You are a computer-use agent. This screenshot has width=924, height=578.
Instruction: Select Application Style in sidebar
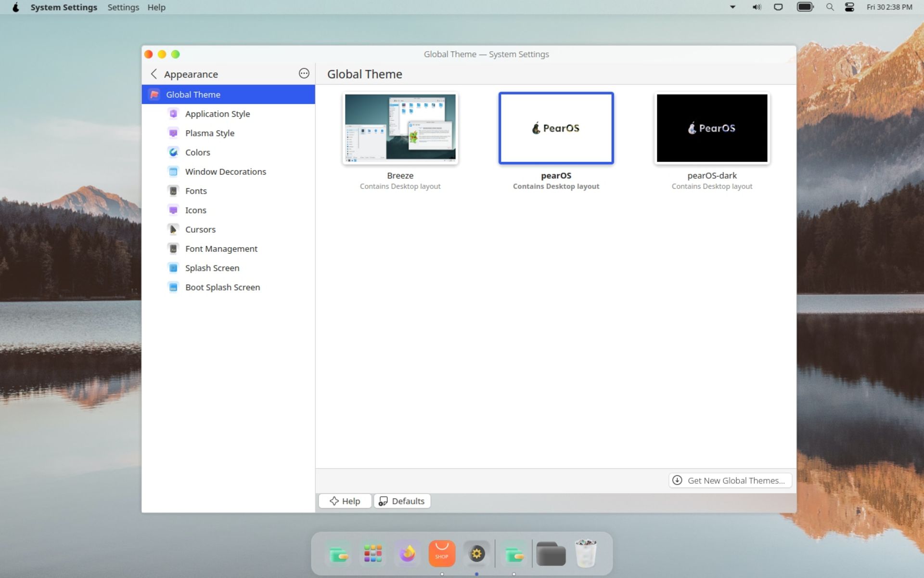pos(228,114)
